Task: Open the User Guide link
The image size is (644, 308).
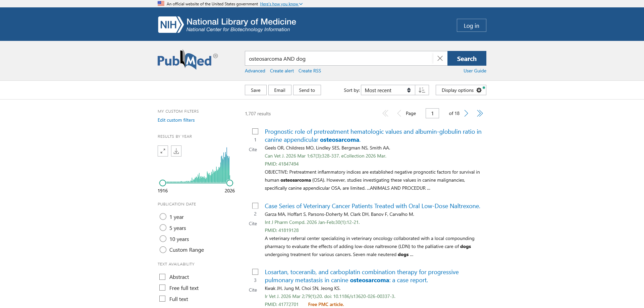Action: (x=475, y=71)
